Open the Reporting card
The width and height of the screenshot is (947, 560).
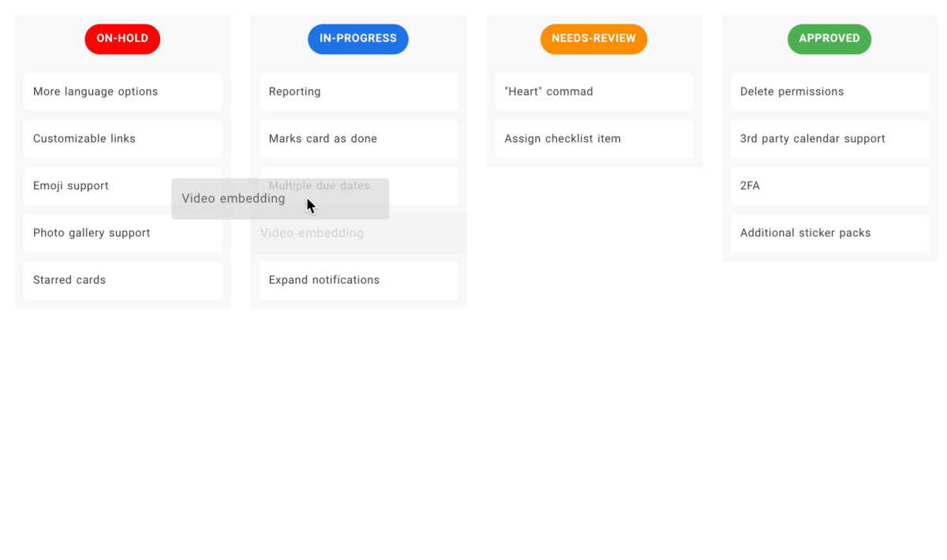[x=358, y=91]
